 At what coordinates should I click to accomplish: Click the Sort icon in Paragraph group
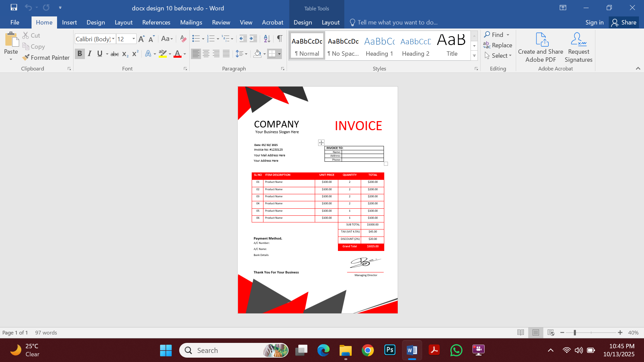[267, 39]
